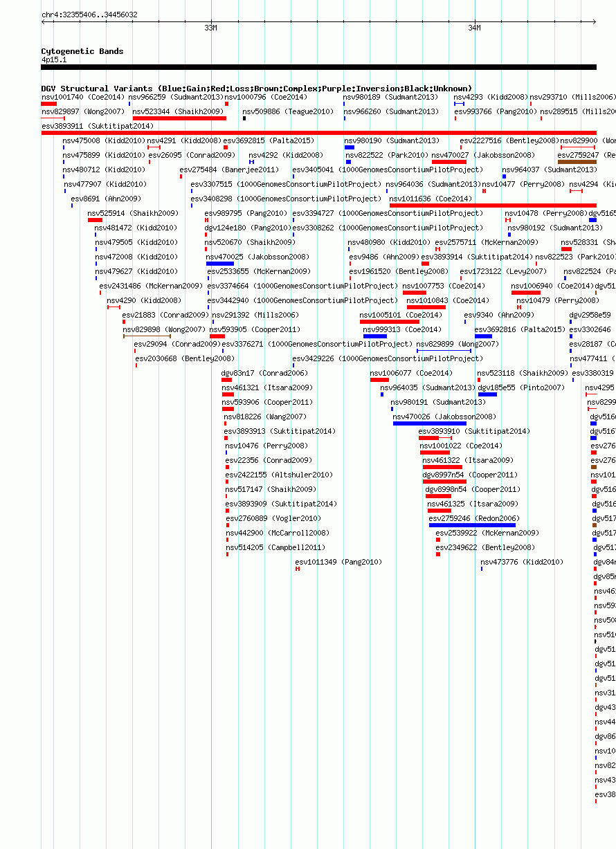Select chr4:32355406..34456032 region text
616x849 pixels.
pyautogui.click(x=89, y=15)
